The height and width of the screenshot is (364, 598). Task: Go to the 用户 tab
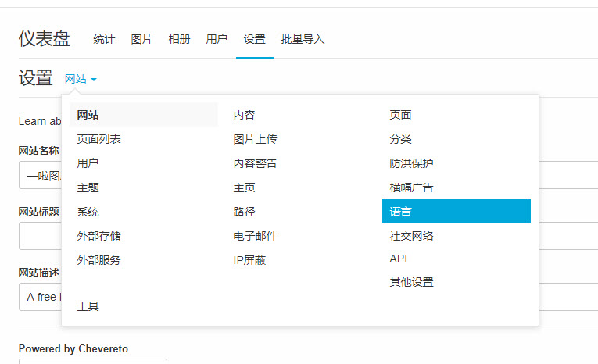(x=217, y=39)
